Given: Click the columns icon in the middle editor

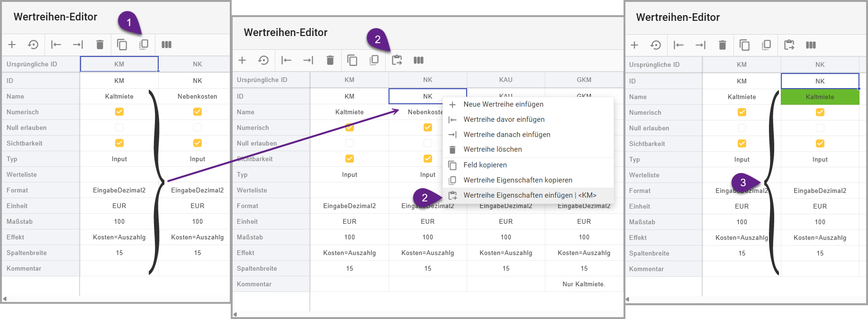Looking at the screenshot, I should (418, 60).
